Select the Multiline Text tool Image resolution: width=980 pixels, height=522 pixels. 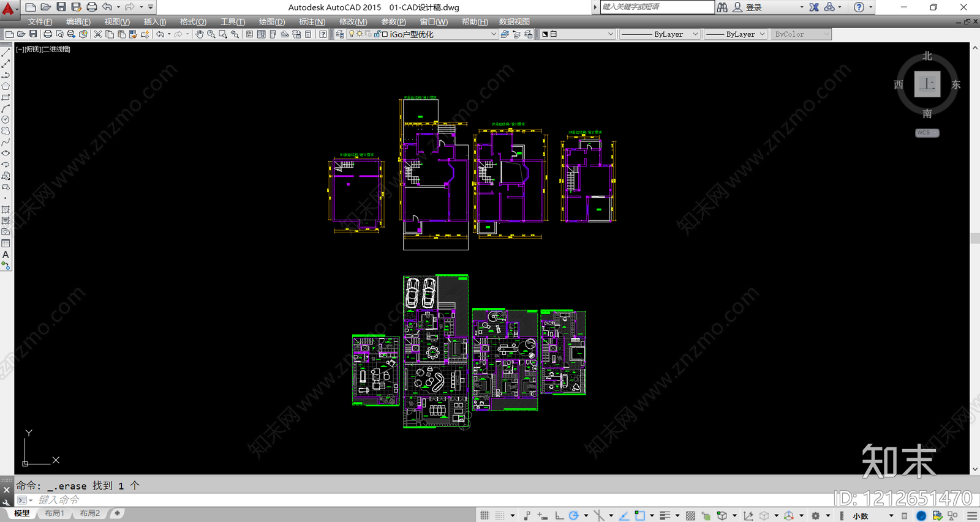click(x=6, y=255)
